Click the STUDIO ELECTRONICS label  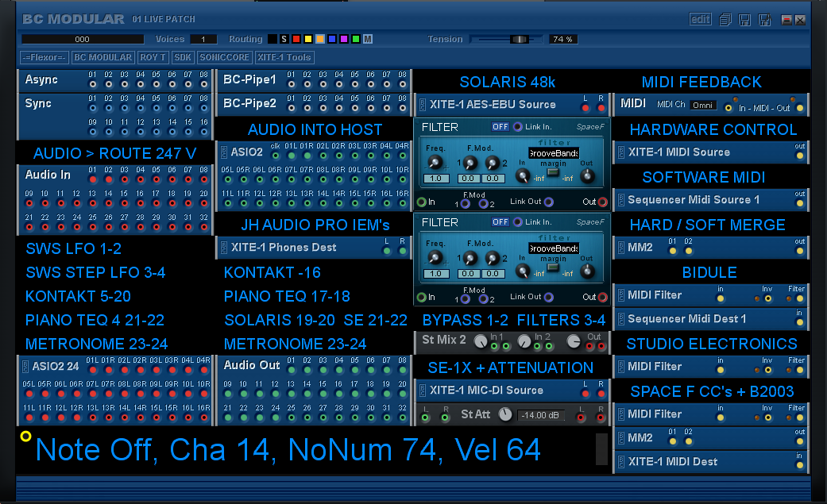[x=712, y=344]
